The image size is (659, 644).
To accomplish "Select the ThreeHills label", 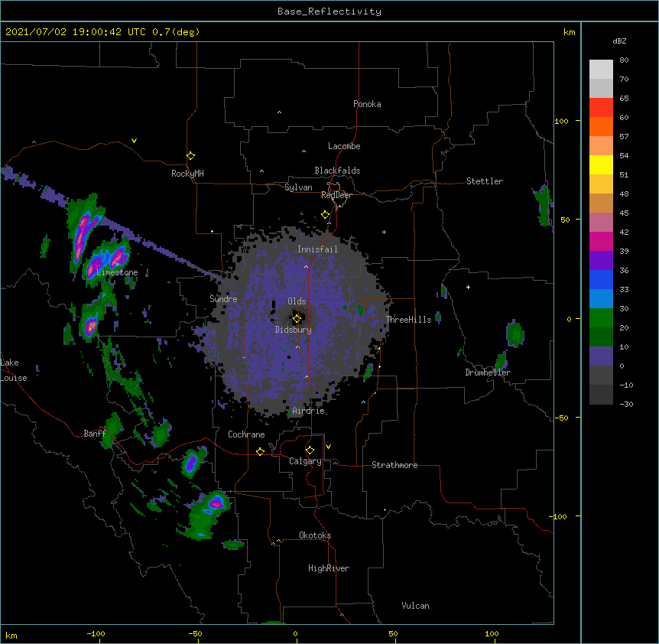I will pos(409,320).
